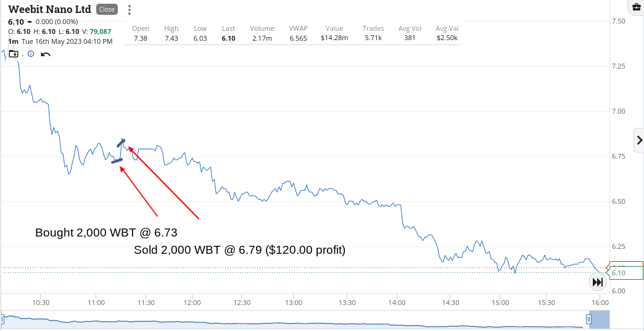Select the shaded region in the navigator strip
Viewport: 644px width, 331px height.
(600, 319)
